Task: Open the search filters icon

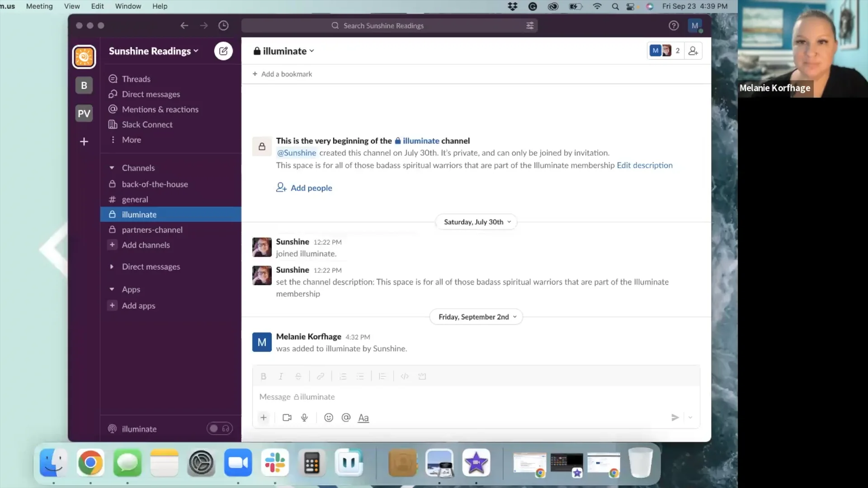Action: pyautogui.click(x=529, y=26)
